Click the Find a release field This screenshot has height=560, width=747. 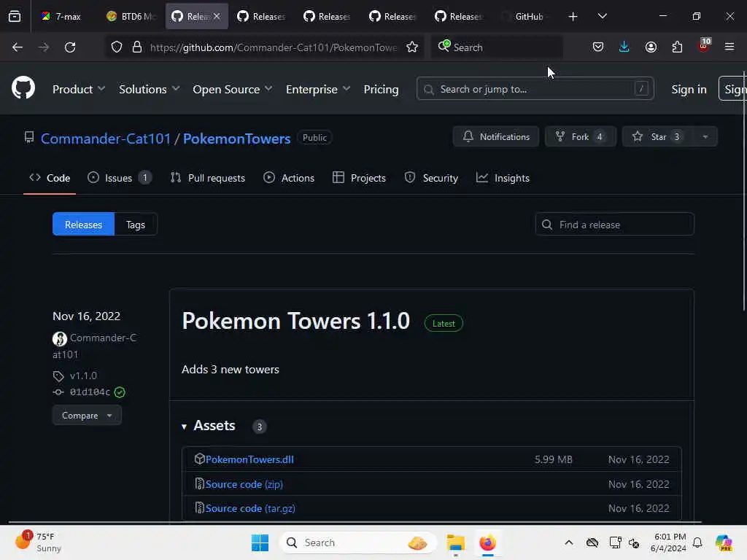point(614,225)
